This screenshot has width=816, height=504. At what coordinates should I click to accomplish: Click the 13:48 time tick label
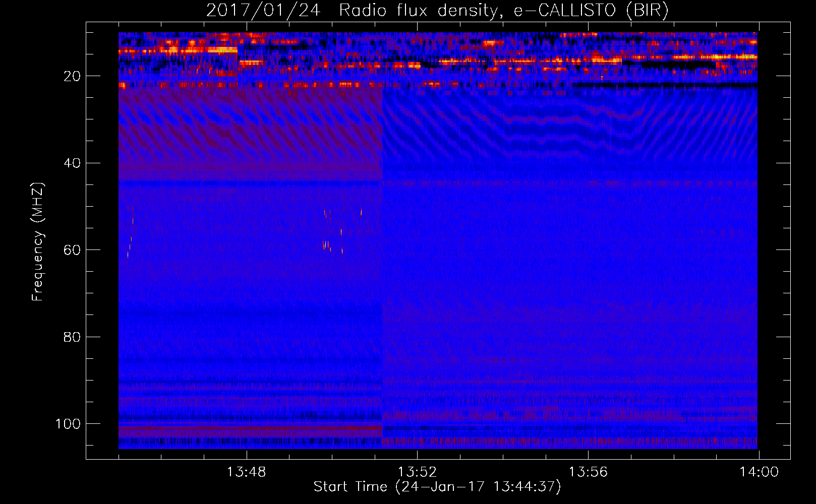point(246,472)
